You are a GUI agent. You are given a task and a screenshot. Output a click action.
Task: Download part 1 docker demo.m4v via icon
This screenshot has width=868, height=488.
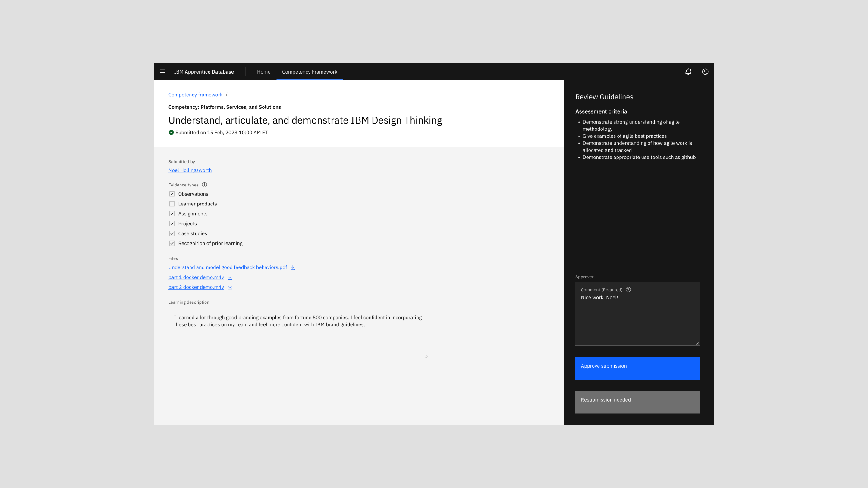[x=230, y=277]
